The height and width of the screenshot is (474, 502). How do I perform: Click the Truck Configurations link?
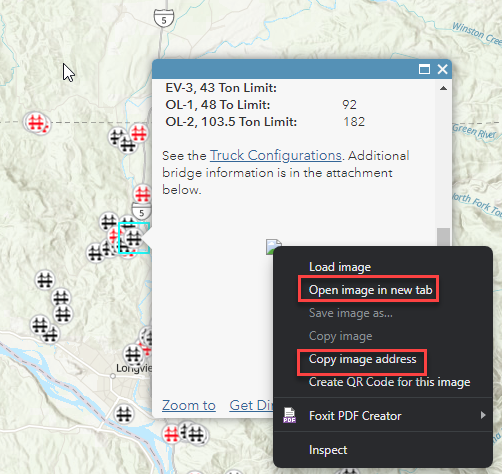[276, 156]
